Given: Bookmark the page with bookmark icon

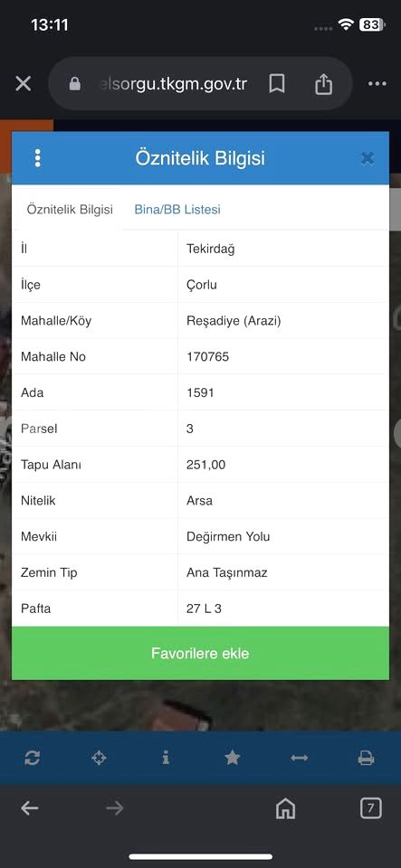Looking at the screenshot, I should pyautogui.click(x=277, y=84).
